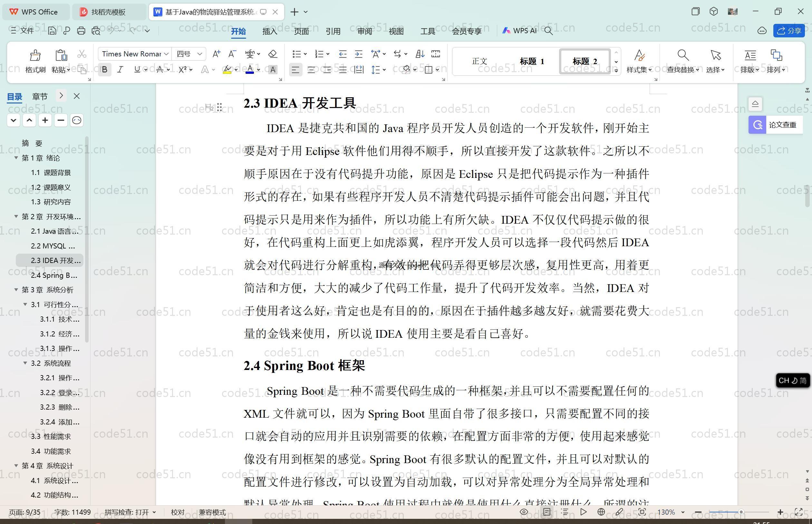Image resolution: width=812 pixels, height=524 pixels.
Task: Click the Save icon in quick toolbar
Action: tap(52, 31)
